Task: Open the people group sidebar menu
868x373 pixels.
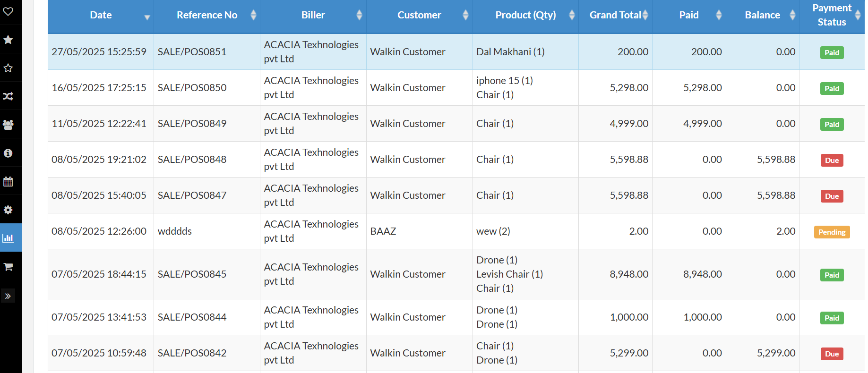Action: (8, 125)
